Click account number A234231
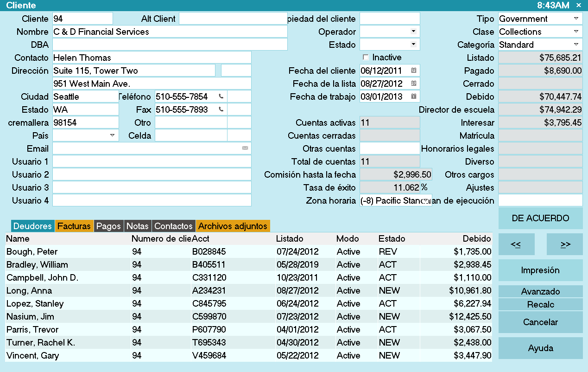The width and height of the screenshot is (588, 372). pos(209,290)
